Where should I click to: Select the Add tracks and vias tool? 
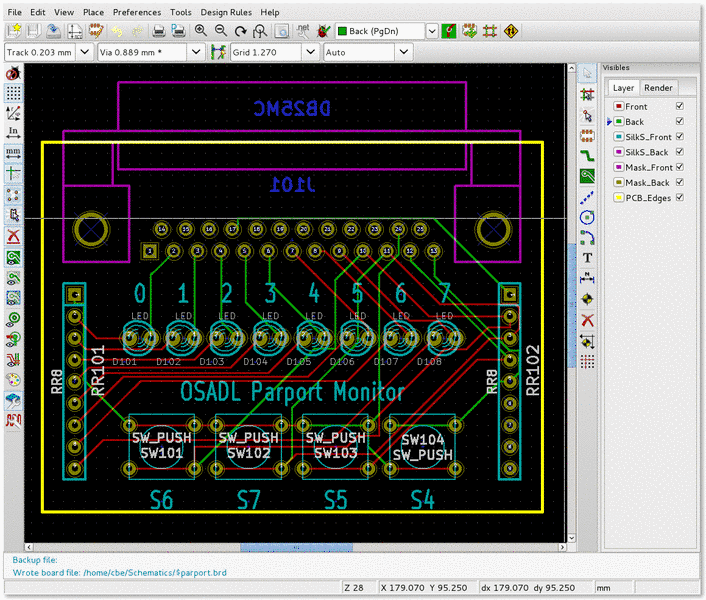587,156
